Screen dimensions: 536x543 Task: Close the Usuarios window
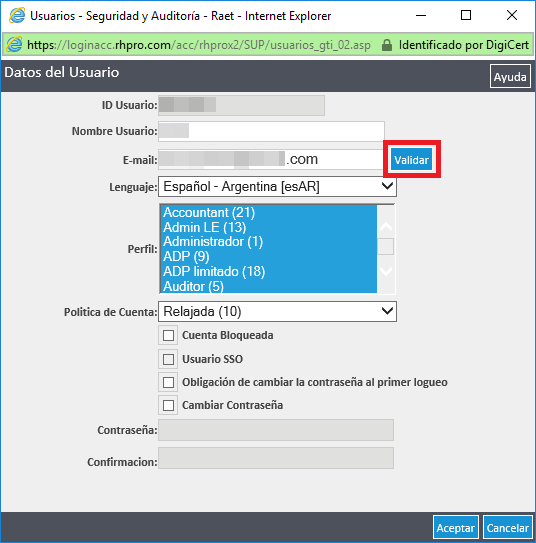(512, 15)
